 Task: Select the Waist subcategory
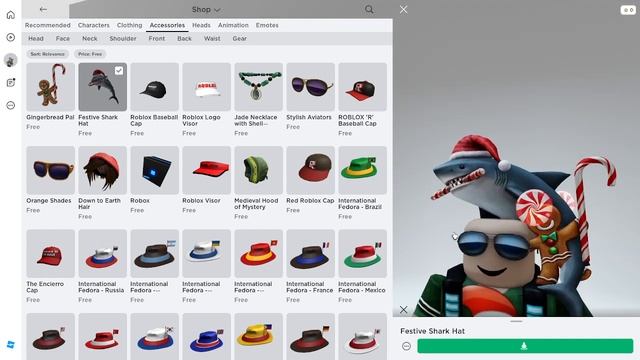212,38
